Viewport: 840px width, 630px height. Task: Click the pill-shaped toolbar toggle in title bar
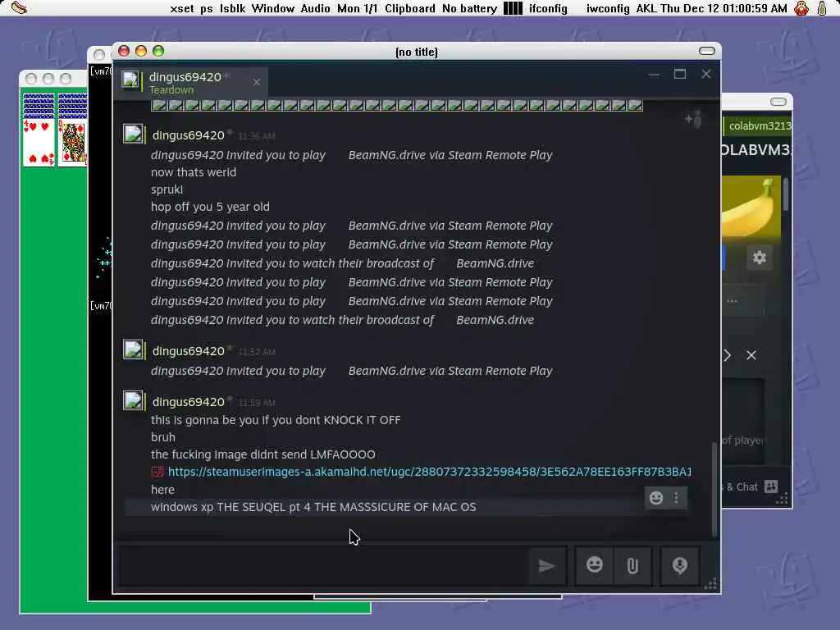706,51
